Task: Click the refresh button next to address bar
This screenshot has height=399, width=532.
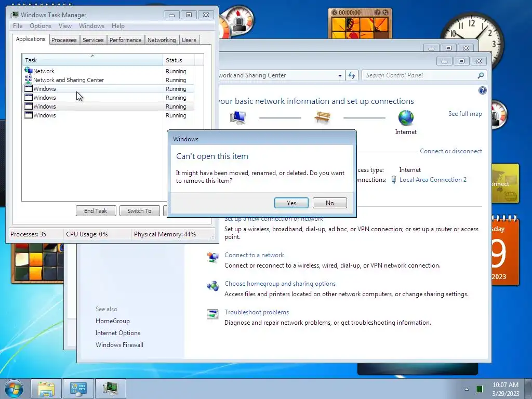Action: pos(352,76)
